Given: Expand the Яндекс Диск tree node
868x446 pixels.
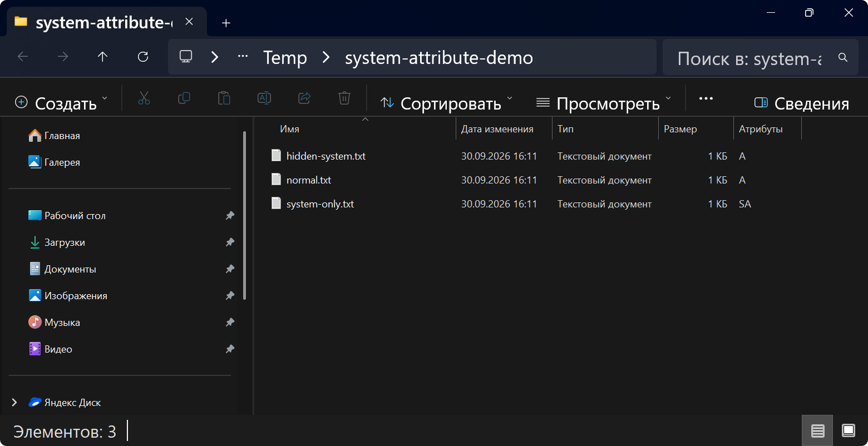Looking at the screenshot, I should click(x=14, y=402).
